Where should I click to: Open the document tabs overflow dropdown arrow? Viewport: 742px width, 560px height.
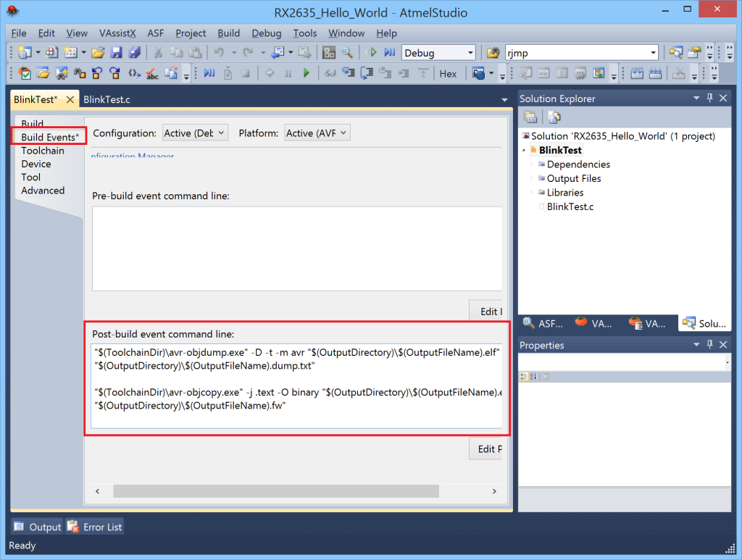pos(504,100)
